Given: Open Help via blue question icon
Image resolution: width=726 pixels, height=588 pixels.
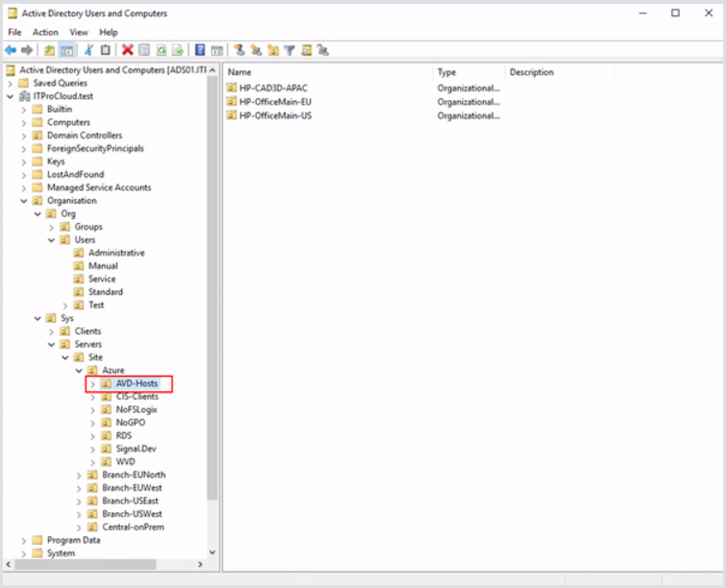Looking at the screenshot, I should 200,50.
